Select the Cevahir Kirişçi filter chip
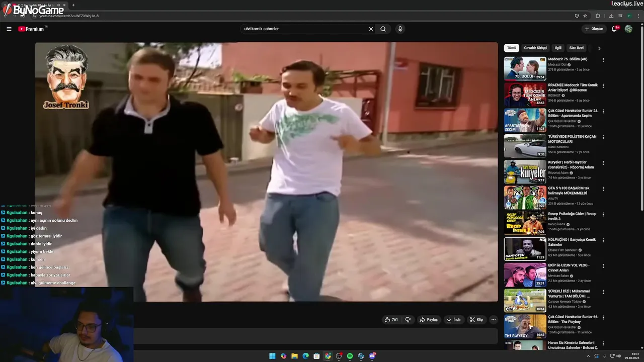 click(x=535, y=48)
